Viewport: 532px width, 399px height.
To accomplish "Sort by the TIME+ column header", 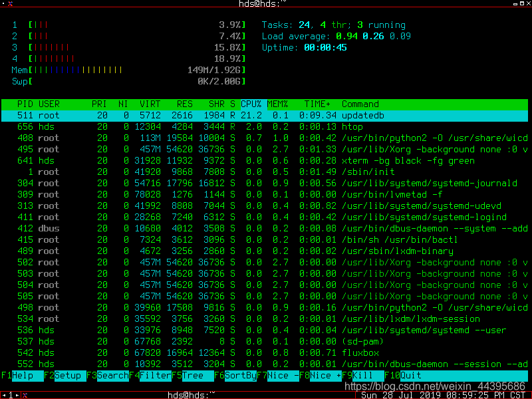I will 317,104.
